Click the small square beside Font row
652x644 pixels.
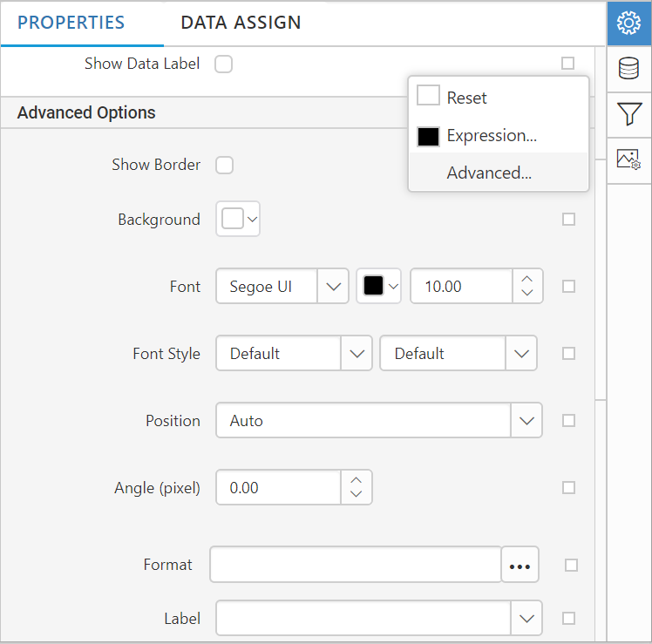[568, 286]
